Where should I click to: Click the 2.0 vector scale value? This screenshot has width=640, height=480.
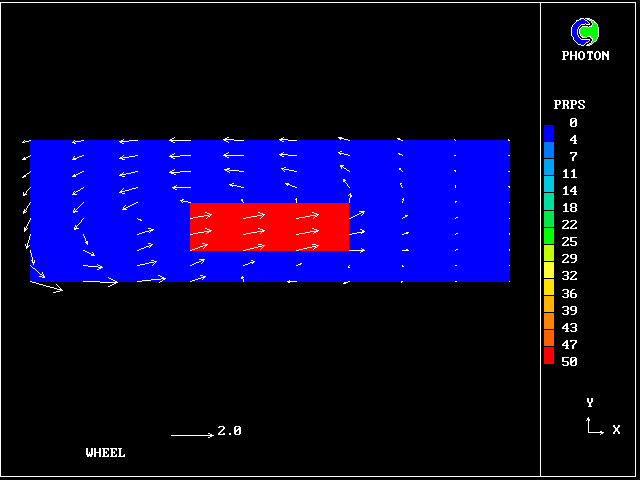click(229, 431)
